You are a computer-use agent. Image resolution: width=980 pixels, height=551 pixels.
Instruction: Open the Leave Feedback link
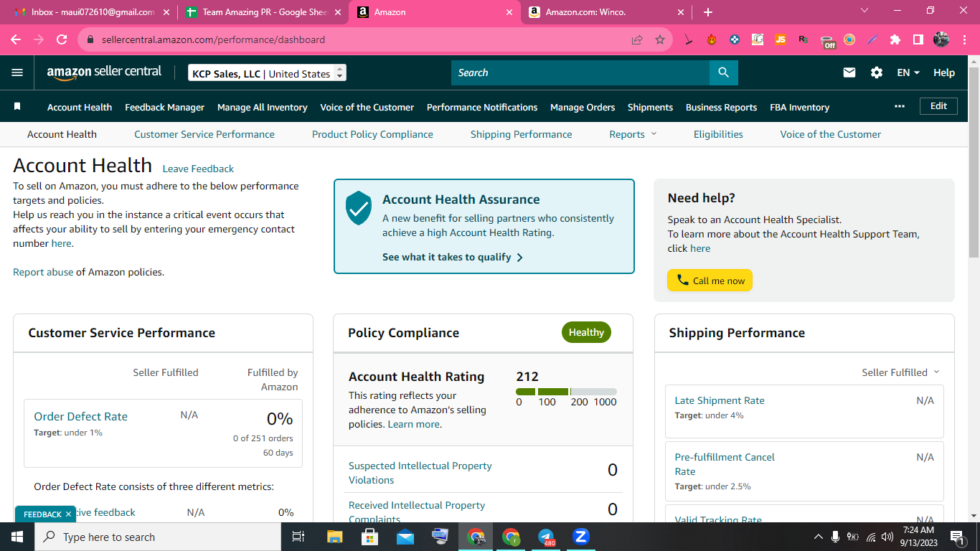[x=198, y=169]
